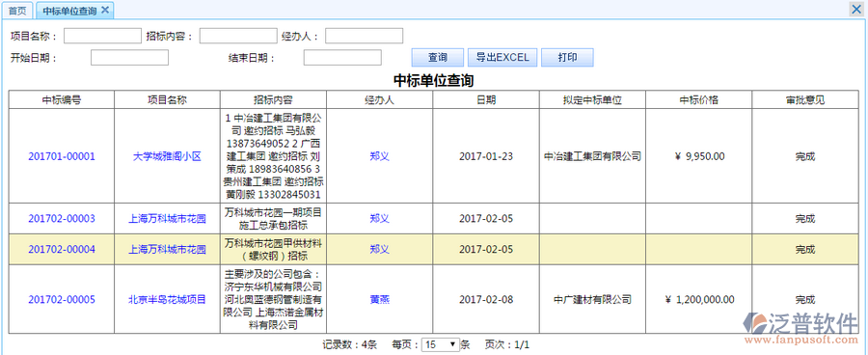Click the 打印 button

pyautogui.click(x=567, y=58)
